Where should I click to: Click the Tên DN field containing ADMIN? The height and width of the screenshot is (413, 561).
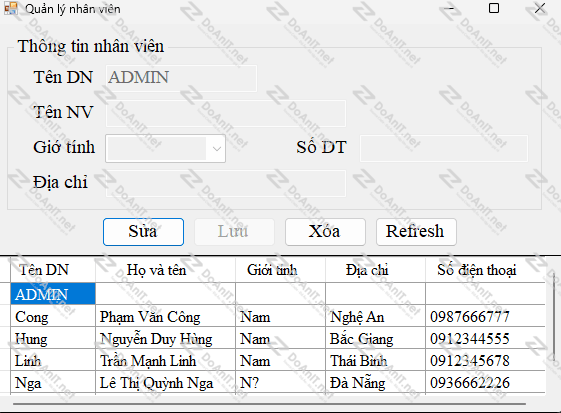[x=181, y=78]
